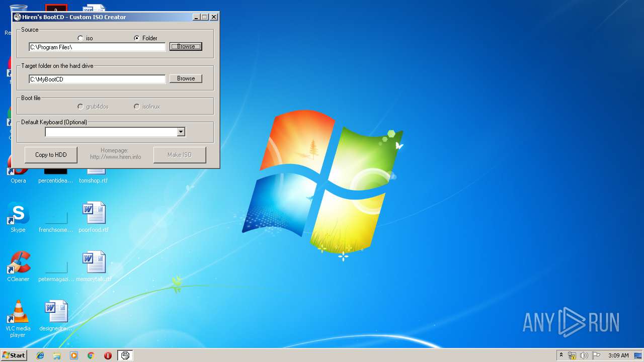Open Windows Explorer from the taskbar

click(57, 355)
